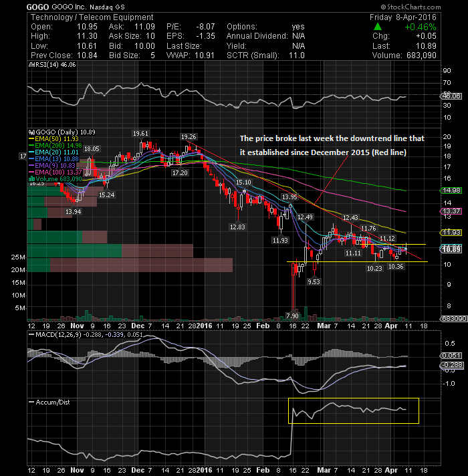468x476 pixels.
Task: Click the green up-triangle change indicator
Action: 377,27
